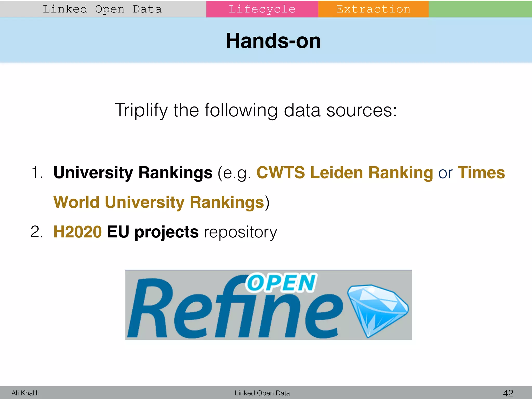Image resolution: width=532 pixels, height=399 pixels.
Task: Open the CWTS Leiden Ranking link
Action: click(345, 173)
